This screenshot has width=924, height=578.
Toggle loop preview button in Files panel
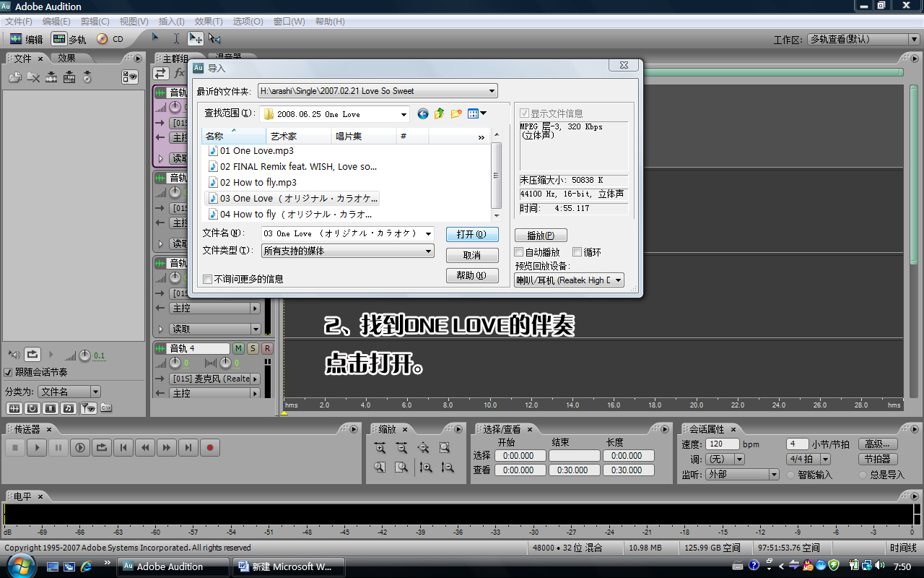point(32,355)
